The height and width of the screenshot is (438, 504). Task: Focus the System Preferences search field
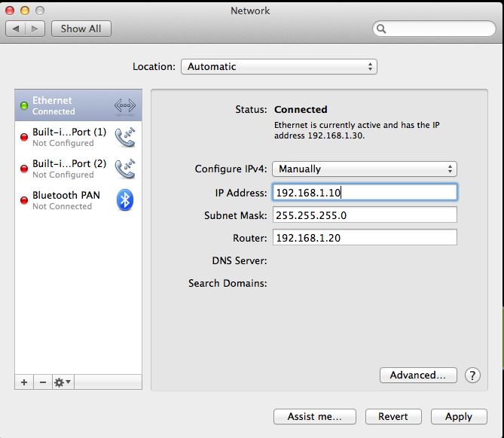click(434, 29)
